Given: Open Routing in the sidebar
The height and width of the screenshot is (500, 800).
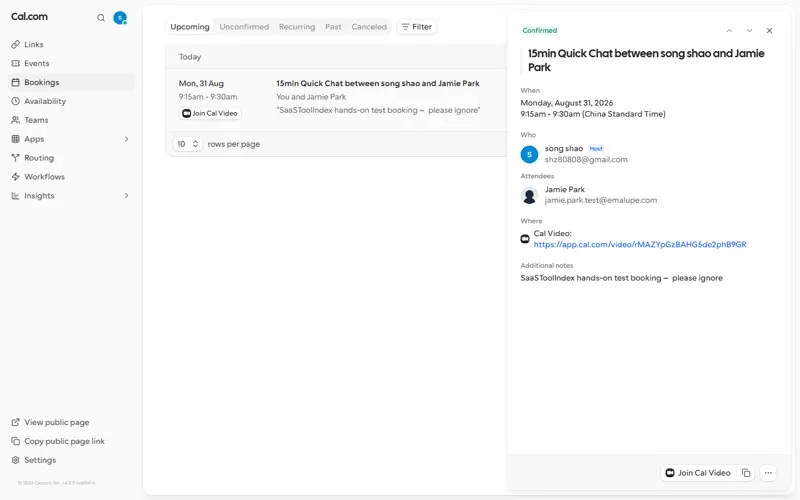Looking at the screenshot, I should point(71,158).
